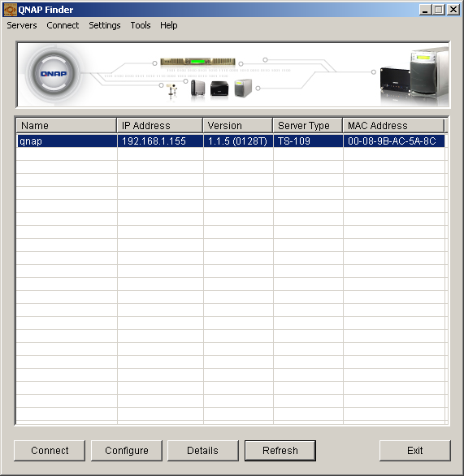The image size is (464, 476).
Task: Click the Connect button at bottom
Action: point(50,451)
